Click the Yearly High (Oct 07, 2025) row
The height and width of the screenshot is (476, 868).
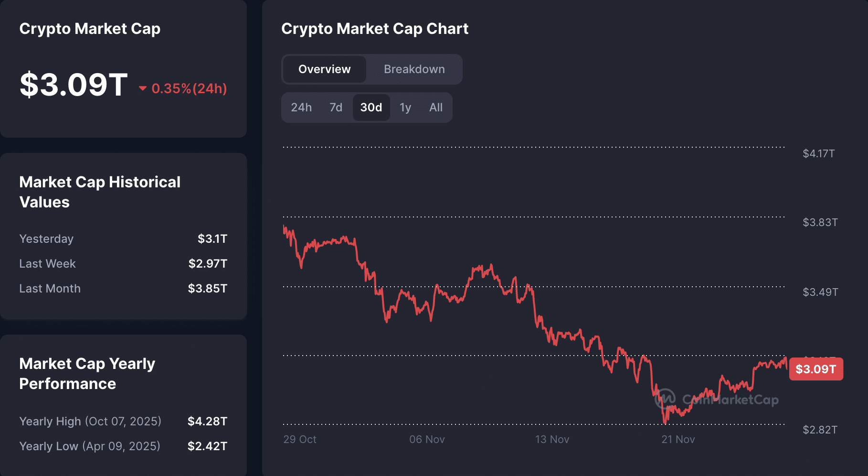(123, 421)
